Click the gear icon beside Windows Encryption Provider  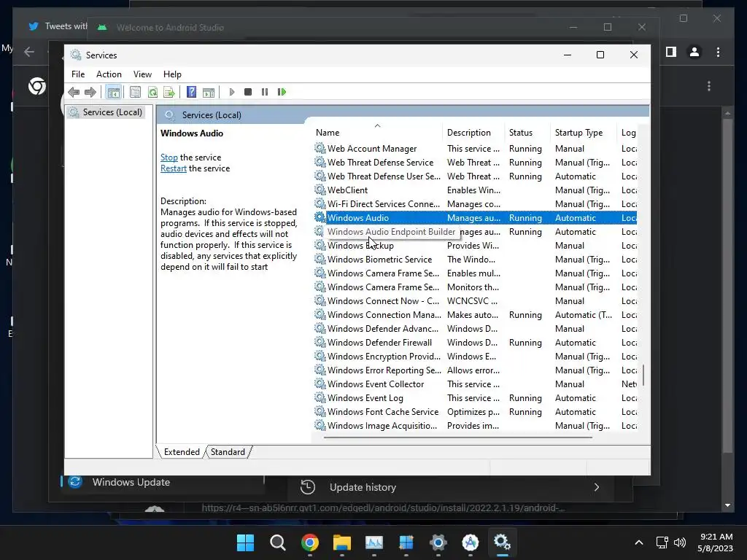[x=320, y=356]
